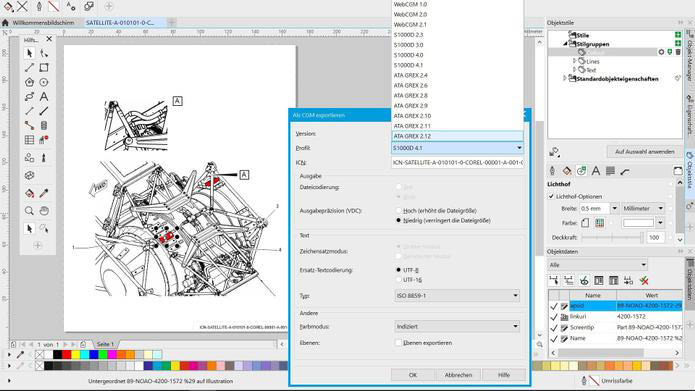Screen dimensions: 695x391
Task: Go to the home Willkommensbildschirm icon
Action: [5, 23]
